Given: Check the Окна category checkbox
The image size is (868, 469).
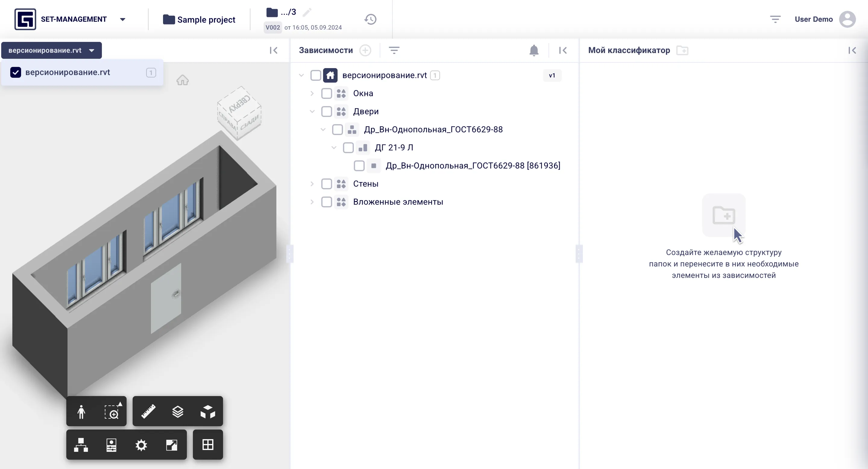Looking at the screenshot, I should click(326, 93).
